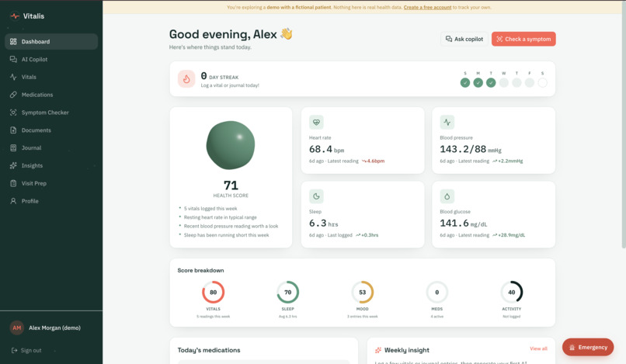Click the 141.6 mg/dL glucose value

pos(464,223)
